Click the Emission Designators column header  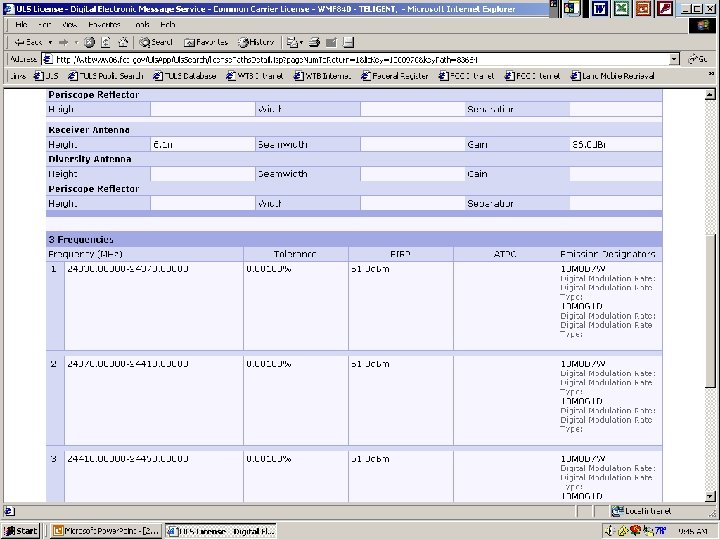pos(608,254)
